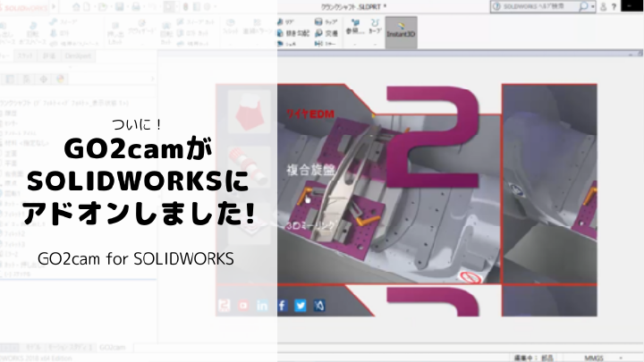Click the クランクシャフト.SLDPRT document title
This screenshot has width=644, height=362.
tap(353, 7)
